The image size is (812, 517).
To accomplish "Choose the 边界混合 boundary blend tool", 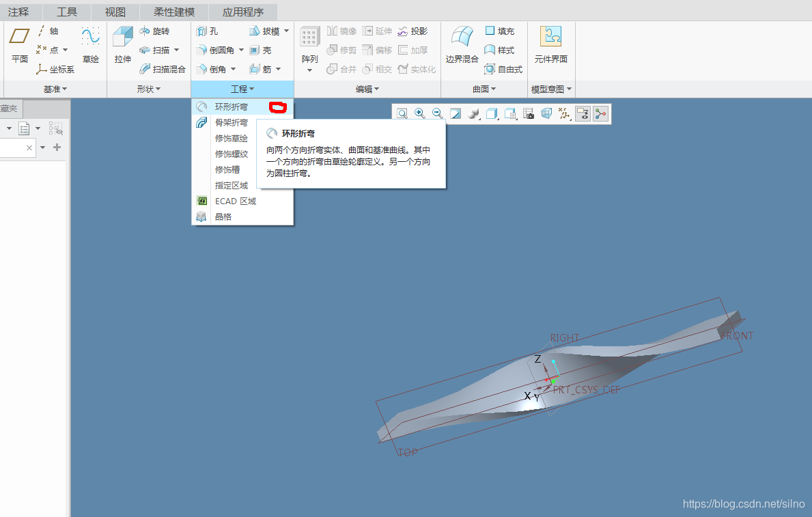I will pyautogui.click(x=462, y=45).
